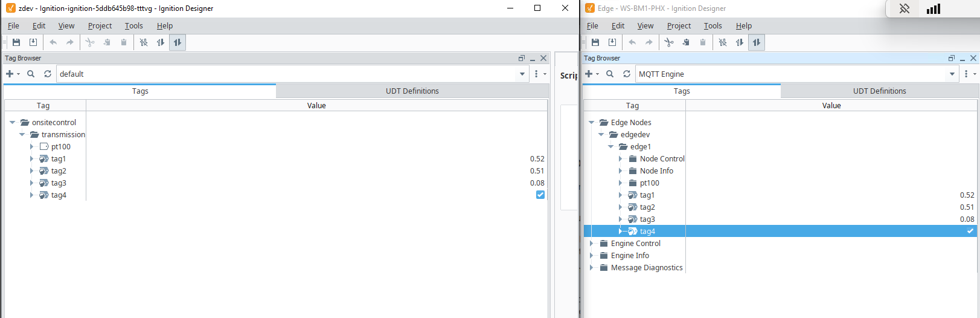Click search tags icon in Edge Tag Browser
This screenshot has height=318, width=980.
[x=610, y=74]
